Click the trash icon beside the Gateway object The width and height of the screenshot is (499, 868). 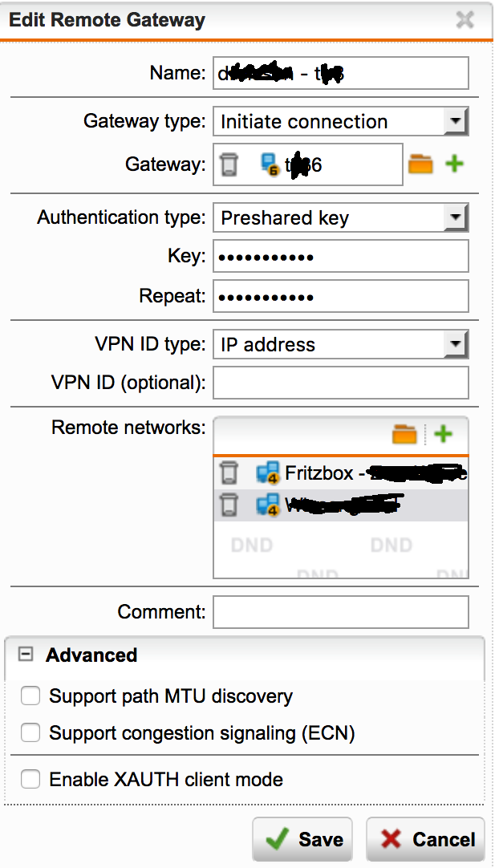[x=229, y=165]
